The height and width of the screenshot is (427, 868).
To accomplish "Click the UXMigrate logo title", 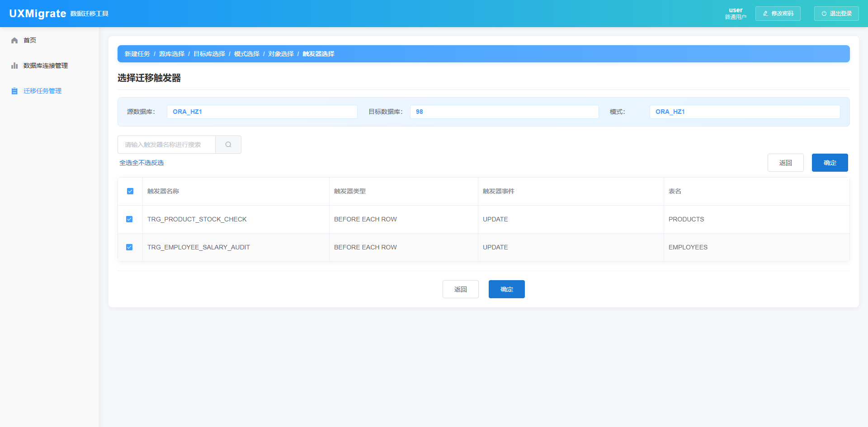I will pos(38,14).
